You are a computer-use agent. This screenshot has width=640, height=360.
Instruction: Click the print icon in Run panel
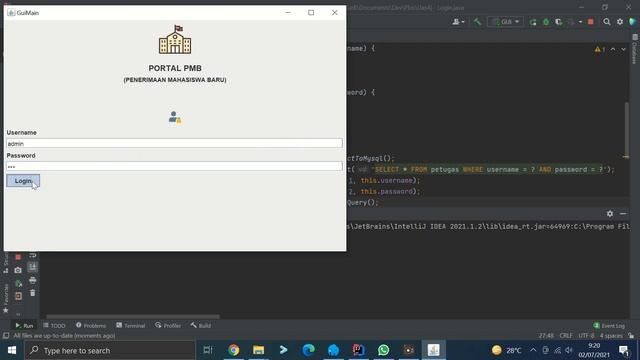[33, 280]
